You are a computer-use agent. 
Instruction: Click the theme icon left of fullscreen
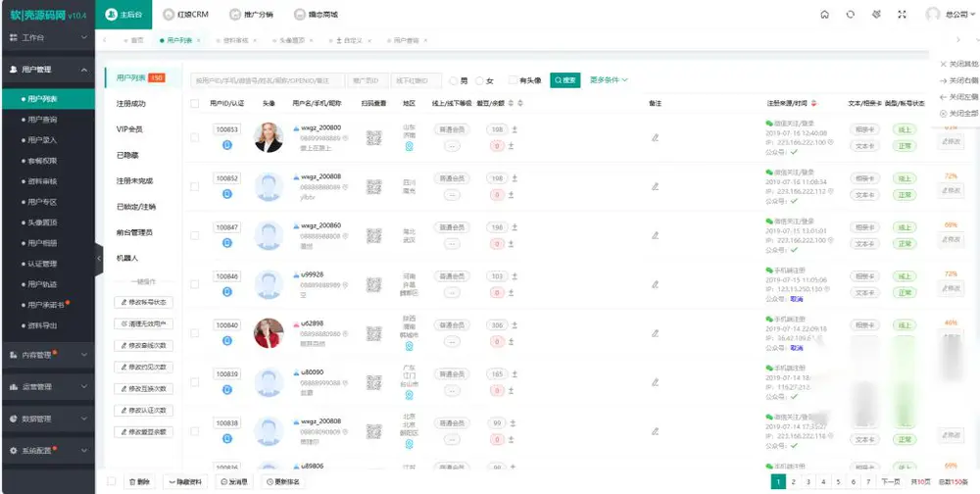point(876,15)
